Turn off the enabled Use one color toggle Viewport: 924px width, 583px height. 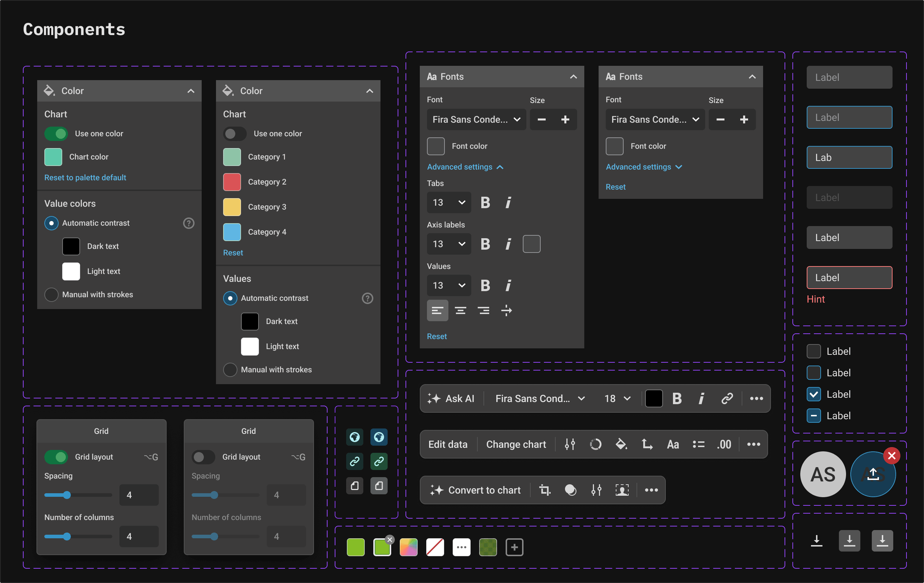[56, 133]
